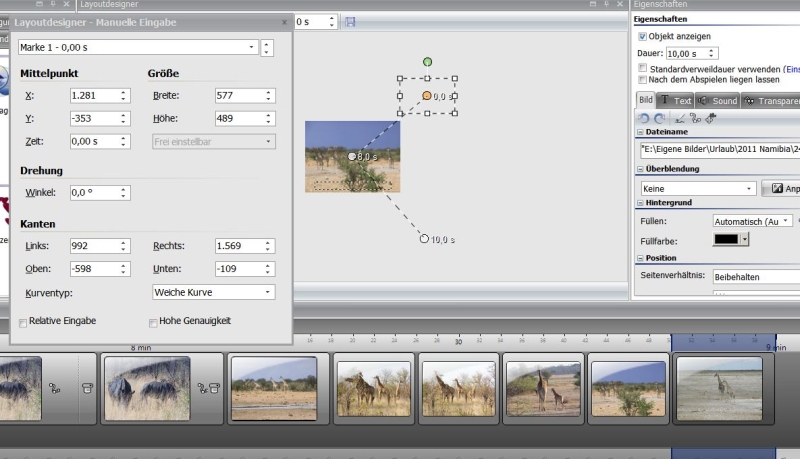Click the transition icon after the first rhino thumbnail
The width and height of the screenshot is (800, 459).
(55, 389)
